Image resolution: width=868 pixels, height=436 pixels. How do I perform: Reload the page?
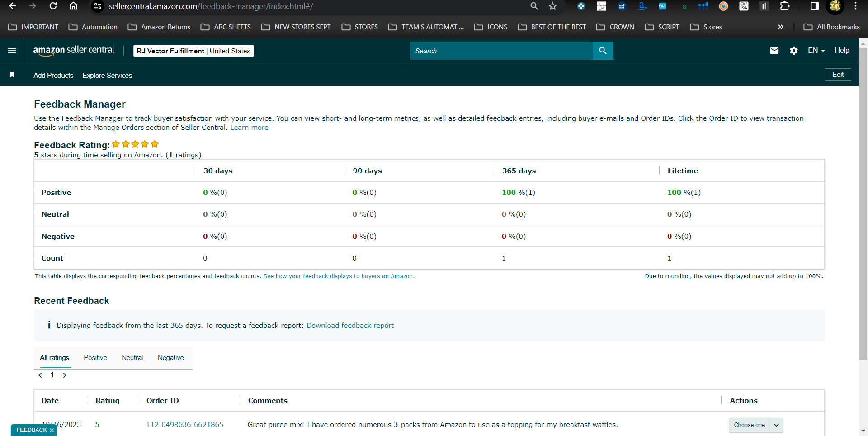pyautogui.click(x=53, y=6)
